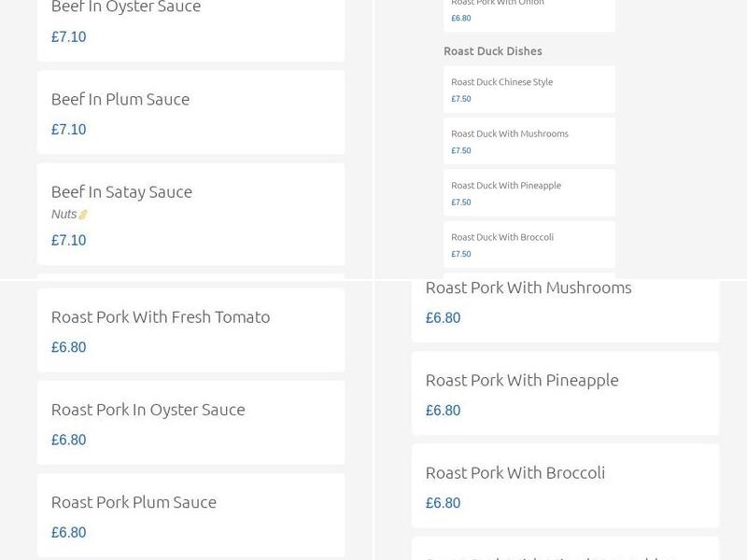
Task: Select Roast Pork With Mushrooms dish
Action: (565, 301)
